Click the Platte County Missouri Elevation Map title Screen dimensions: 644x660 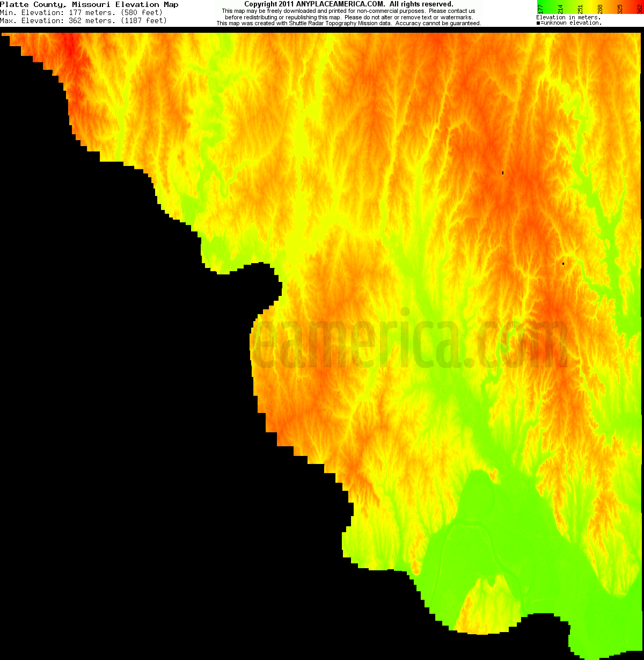coord(90,4)
